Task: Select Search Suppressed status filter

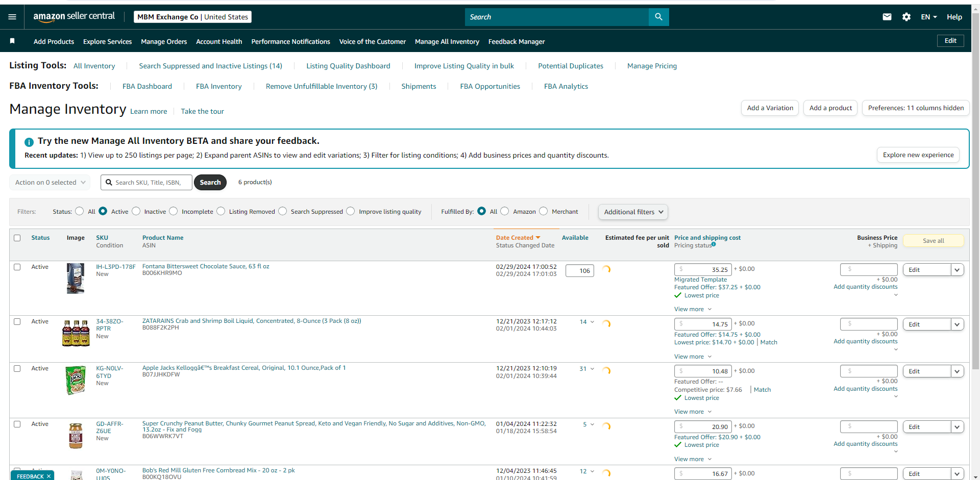Action: pos(282,211)
